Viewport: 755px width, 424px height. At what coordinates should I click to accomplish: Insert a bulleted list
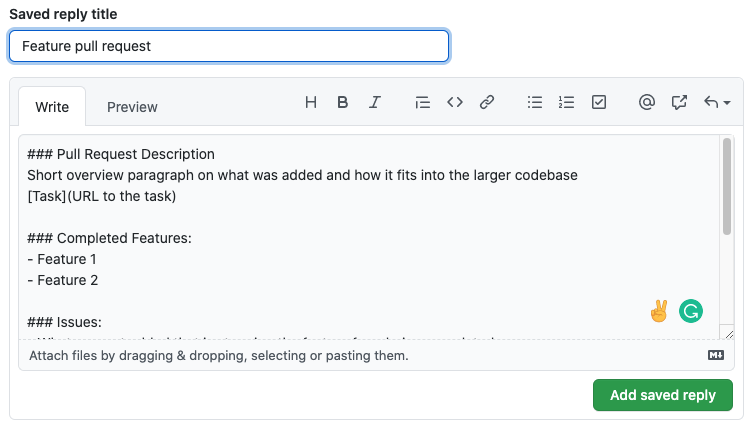pos(534,103)
